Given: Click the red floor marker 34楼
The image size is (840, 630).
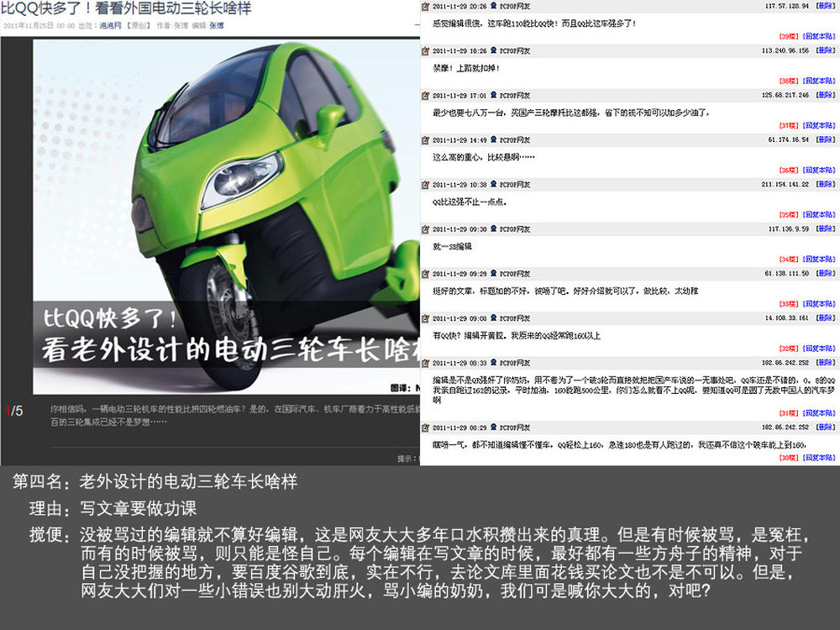Looking at the screenshot, I should [x=789, y=260].
